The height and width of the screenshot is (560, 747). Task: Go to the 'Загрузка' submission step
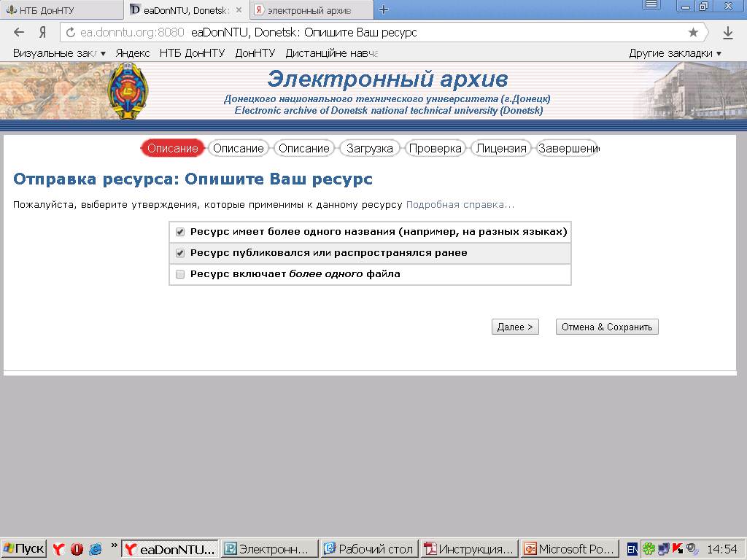pyautogui.click(x=370, y=149)
